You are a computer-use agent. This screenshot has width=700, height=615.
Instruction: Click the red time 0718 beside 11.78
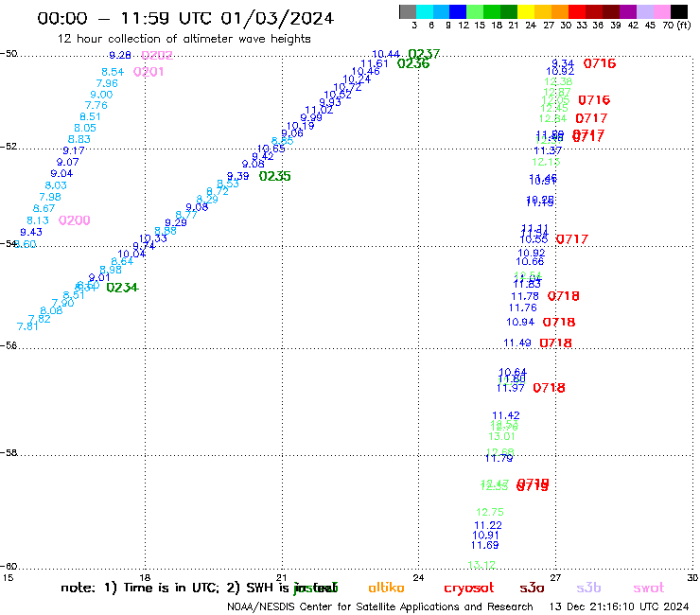click(x=564, y=296)
